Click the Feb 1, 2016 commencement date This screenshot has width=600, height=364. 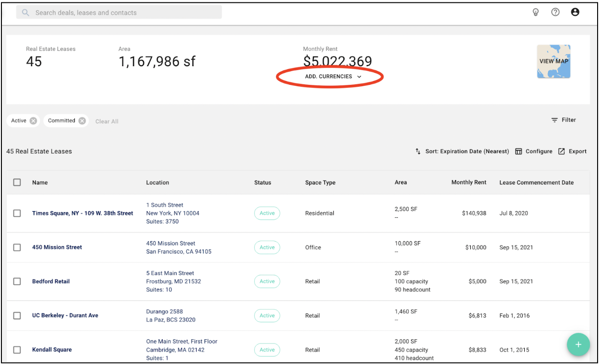[x=515, y=315]
